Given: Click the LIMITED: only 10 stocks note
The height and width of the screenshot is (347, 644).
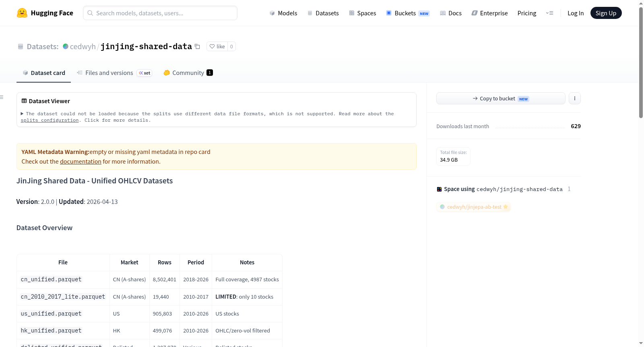Looking at the screenshot, I should pyautogui.click(x=244, y=297).
